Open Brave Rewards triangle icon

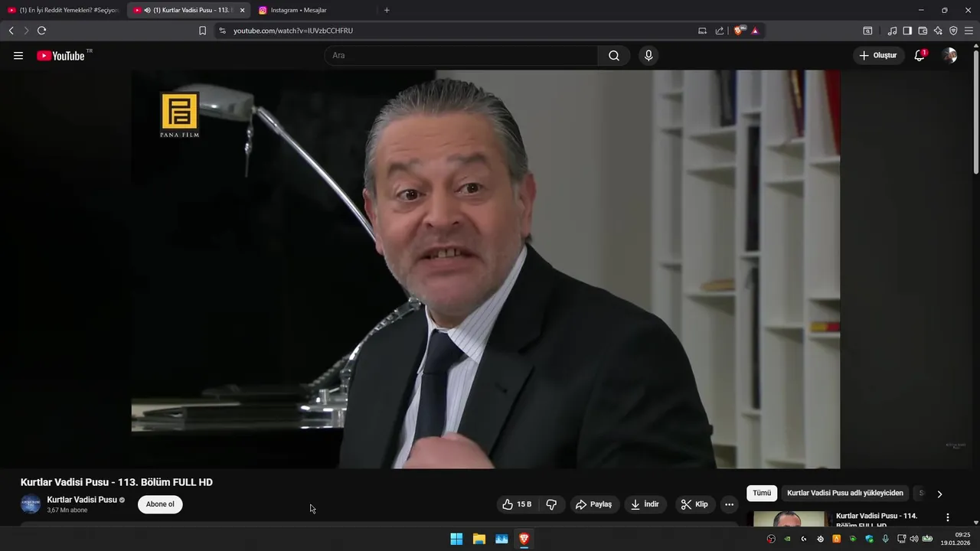point(755,31)
